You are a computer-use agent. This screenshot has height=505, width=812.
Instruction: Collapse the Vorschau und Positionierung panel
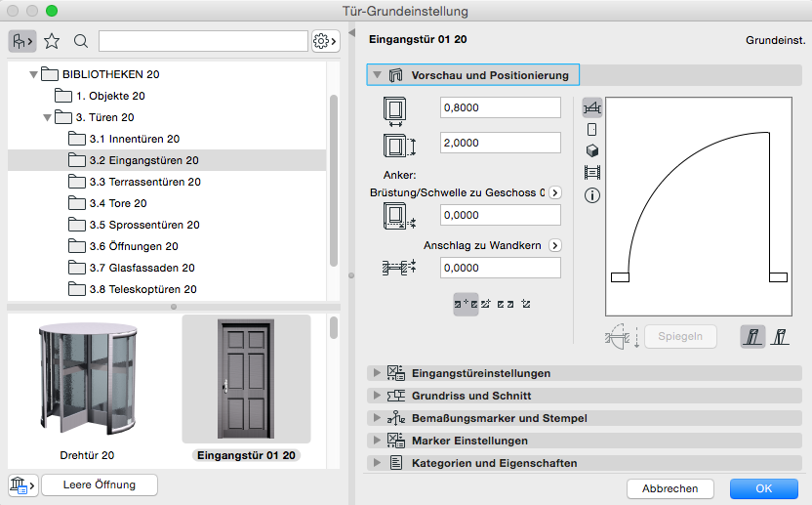tap(377, 74)
